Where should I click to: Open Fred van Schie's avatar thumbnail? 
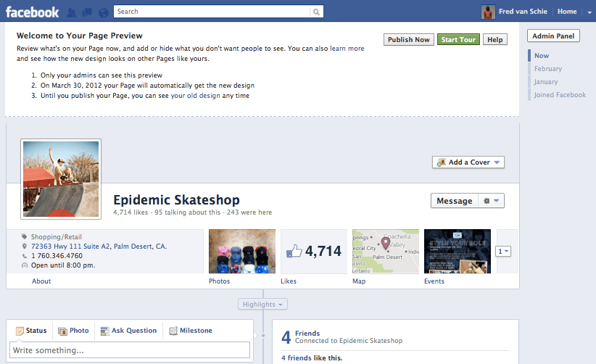(x=488, y=12)
